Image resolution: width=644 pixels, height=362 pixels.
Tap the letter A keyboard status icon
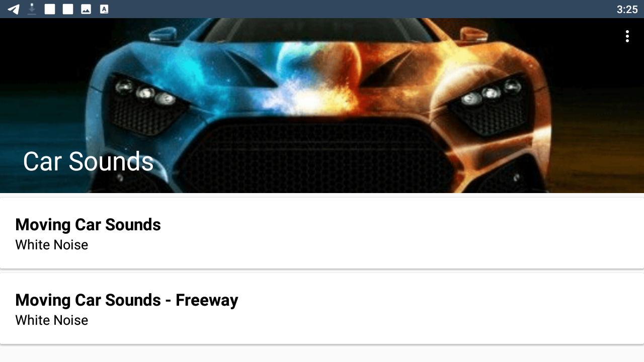tap(104, 9)
